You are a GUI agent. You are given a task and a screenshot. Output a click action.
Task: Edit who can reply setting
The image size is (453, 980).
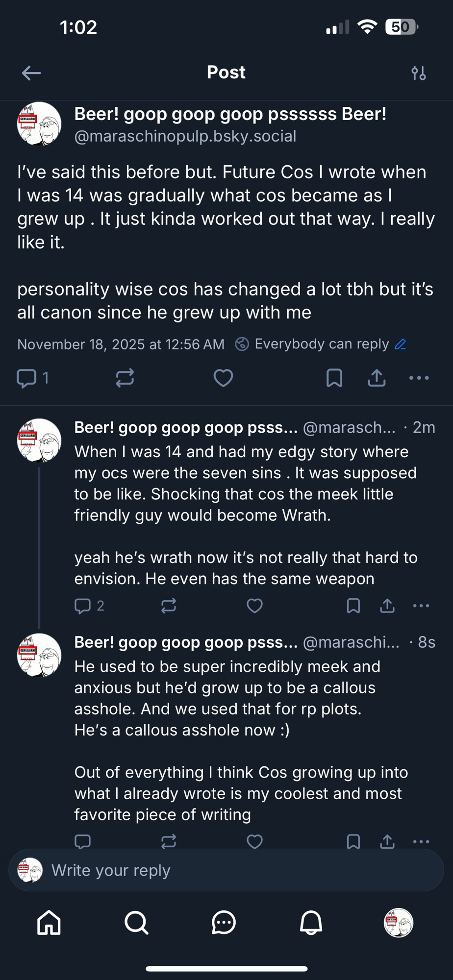coord(401,344)
